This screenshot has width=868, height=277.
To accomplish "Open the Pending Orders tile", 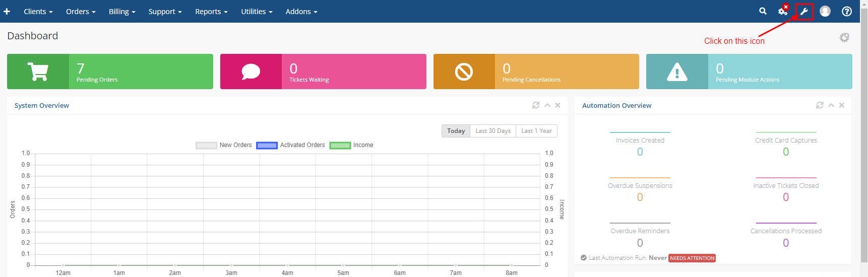I will pos(110,72).
